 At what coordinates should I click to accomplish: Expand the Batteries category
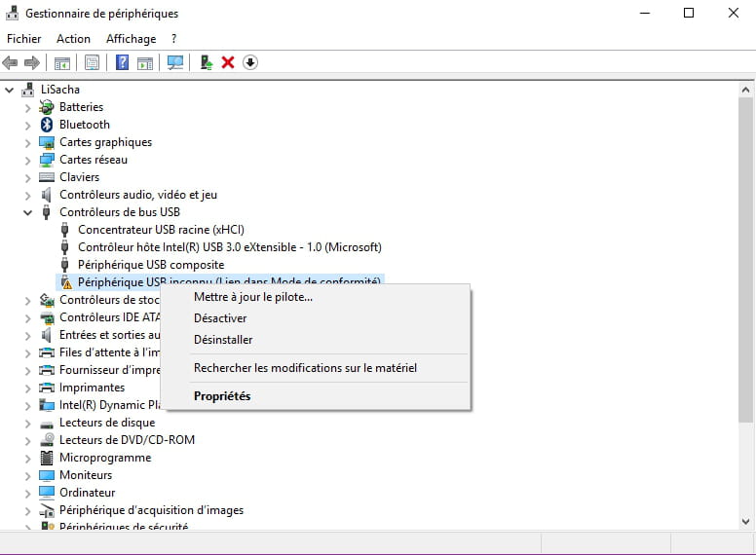(28, 107)
